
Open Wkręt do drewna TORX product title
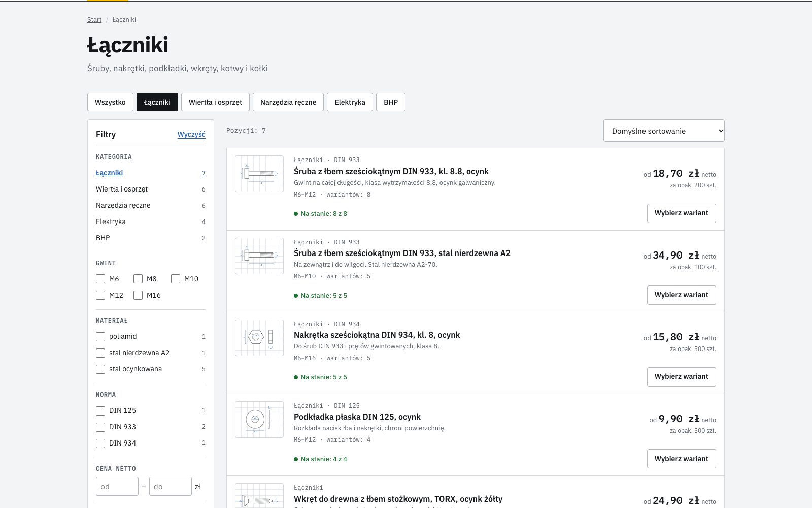[x=398, y=499]
